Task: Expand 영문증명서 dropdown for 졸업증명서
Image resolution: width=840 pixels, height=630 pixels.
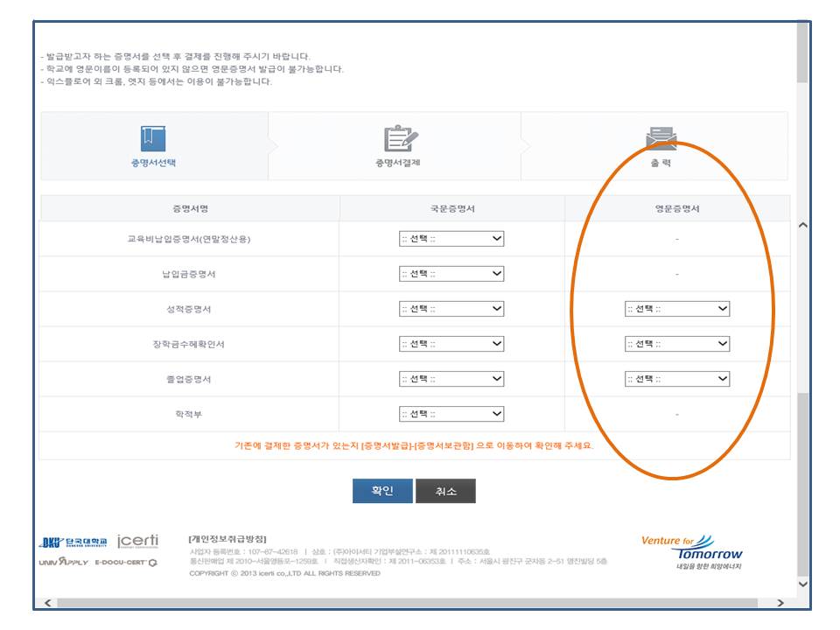Action: [x=677, y=379]
